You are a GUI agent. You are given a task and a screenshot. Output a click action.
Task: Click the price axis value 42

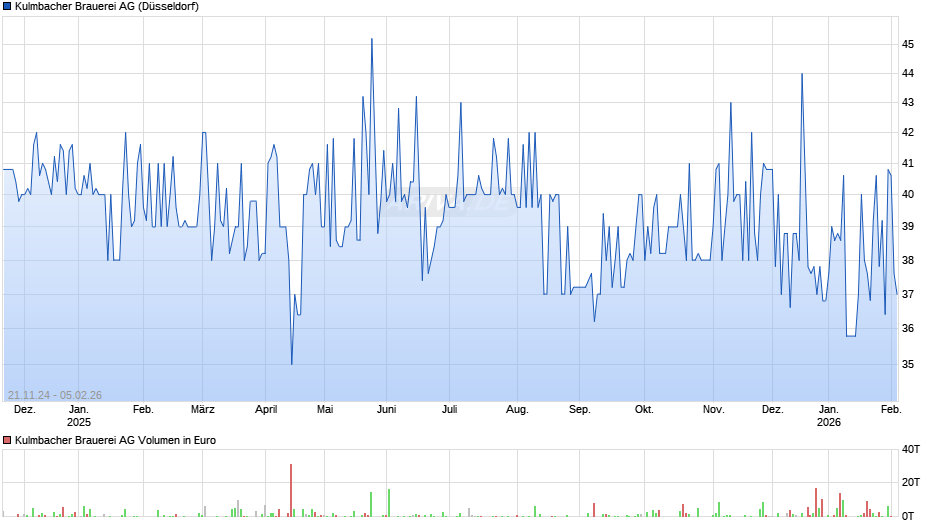pyautogui.click(x=908, y=133)
